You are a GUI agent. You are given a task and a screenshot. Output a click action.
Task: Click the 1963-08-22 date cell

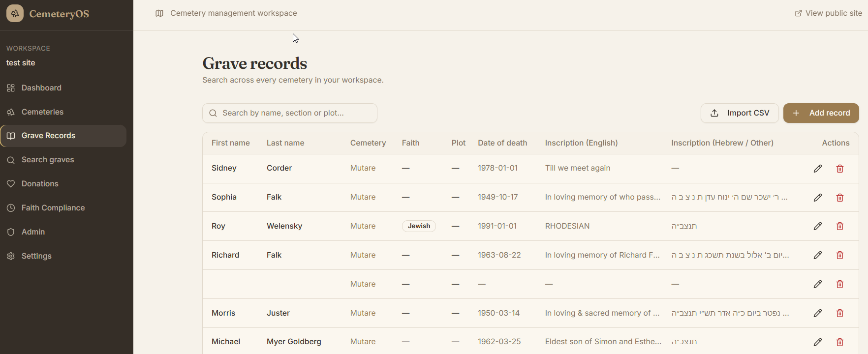[x=499, y=255]
